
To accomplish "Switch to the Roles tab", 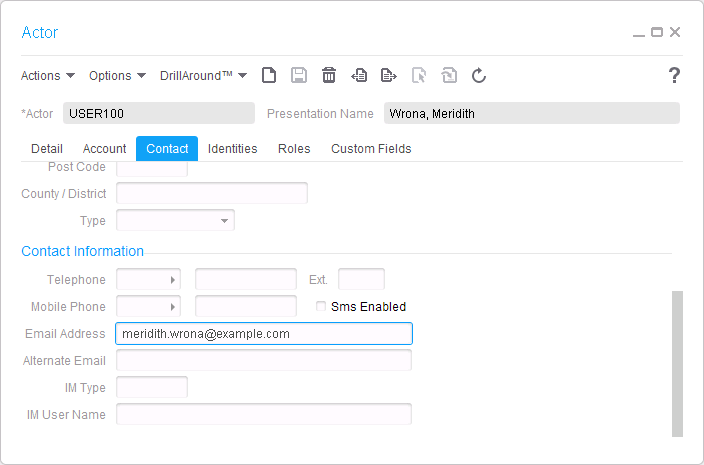I will (x=294, y=149).
